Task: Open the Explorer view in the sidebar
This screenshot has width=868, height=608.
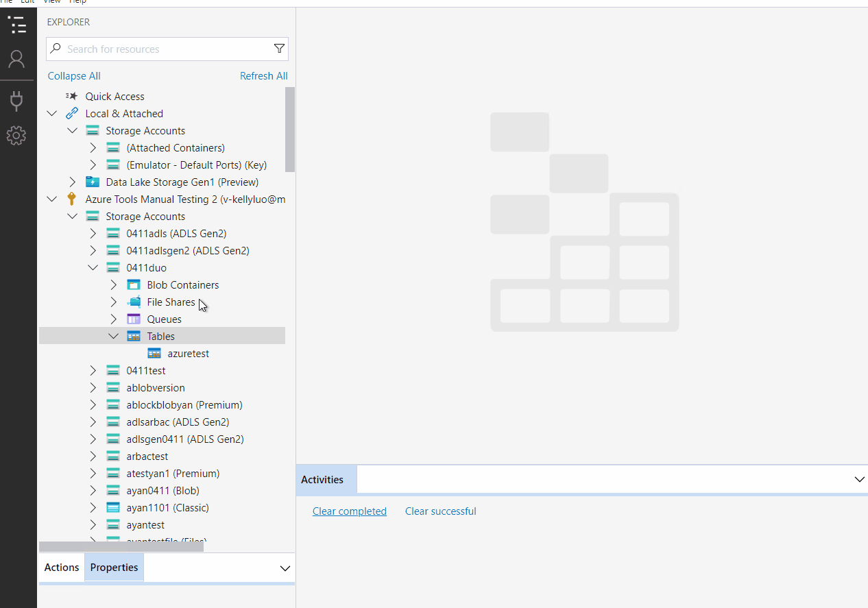Action: (17, 25)
